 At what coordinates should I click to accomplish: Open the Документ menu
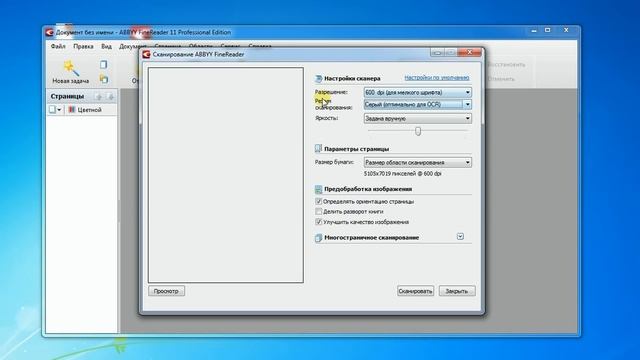[133, 47]
